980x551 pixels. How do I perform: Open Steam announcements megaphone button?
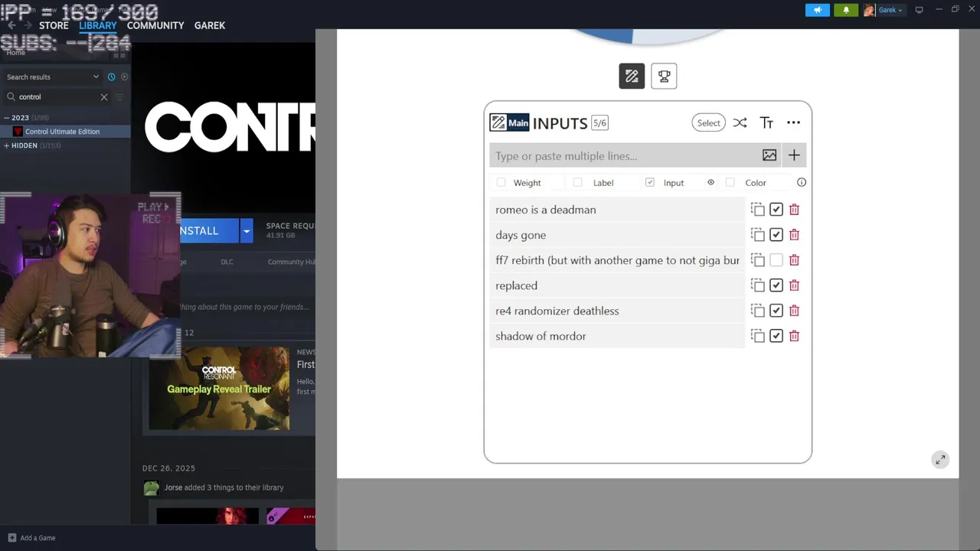click(818, 10)
